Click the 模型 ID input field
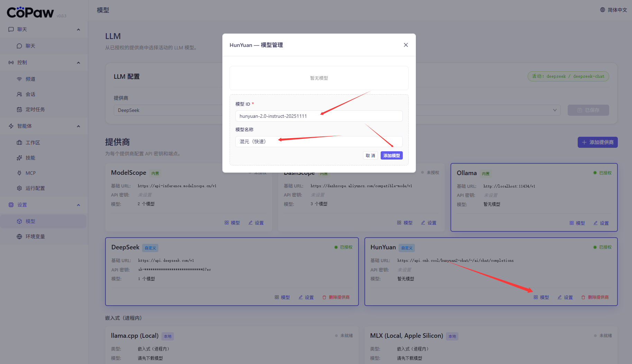Image resolution: width=632 pixels, height=364 pixels. (x=318, y=116)
